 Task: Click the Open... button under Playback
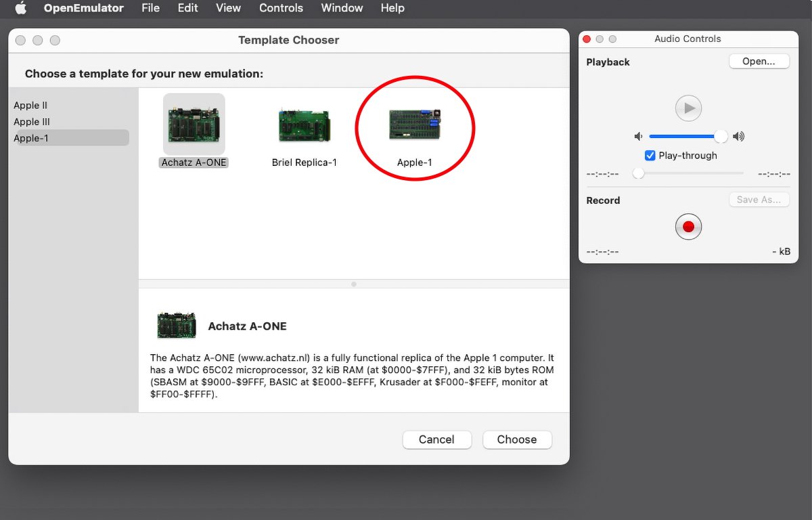(759, 61)
